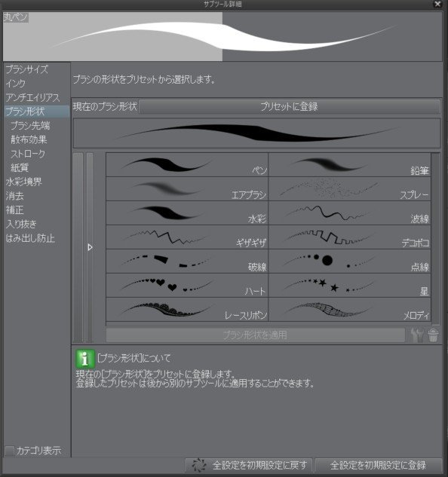Select the ペン brush shape preset
Screen dimensions: 448x477
tap(187, 165)
